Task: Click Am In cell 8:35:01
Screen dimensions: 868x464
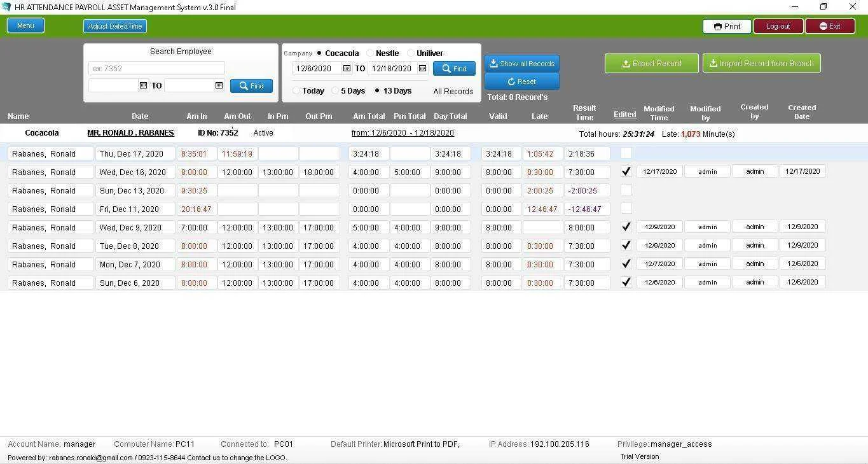Action: pyautogui.click(x=196, y=153)
